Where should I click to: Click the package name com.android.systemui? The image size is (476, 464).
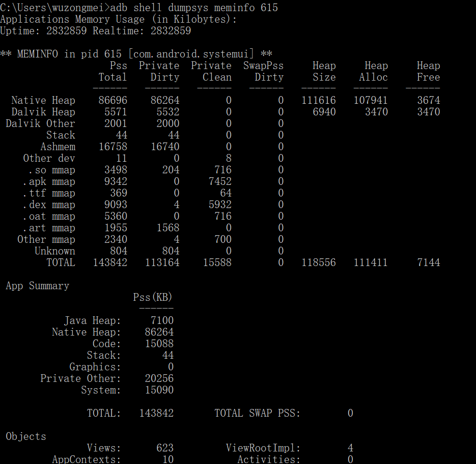pos(191,54)
